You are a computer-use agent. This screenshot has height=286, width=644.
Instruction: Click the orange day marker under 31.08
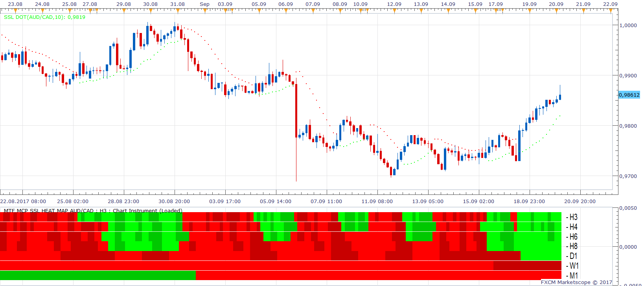[178, 11]
